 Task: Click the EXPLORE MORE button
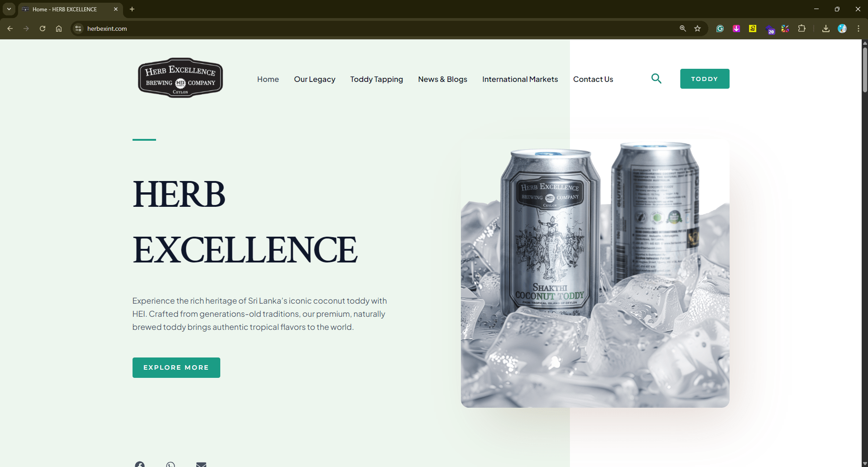coord(176,367)
